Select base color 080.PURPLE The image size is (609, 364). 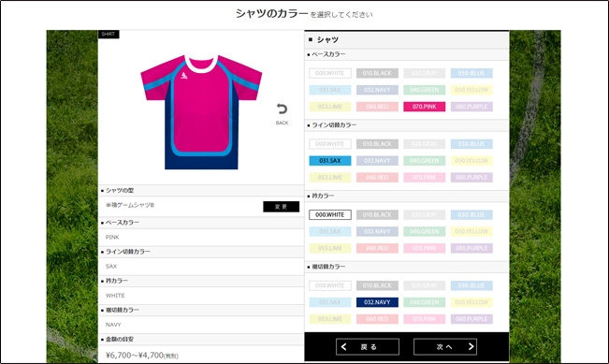click(x=471, y=107)
